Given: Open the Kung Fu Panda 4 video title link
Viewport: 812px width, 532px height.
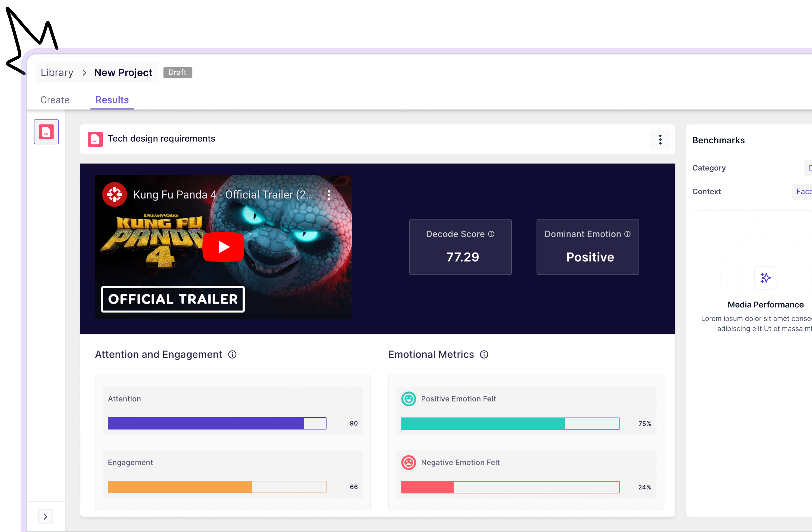Looking at the screenshot, I should click(223, 195).
